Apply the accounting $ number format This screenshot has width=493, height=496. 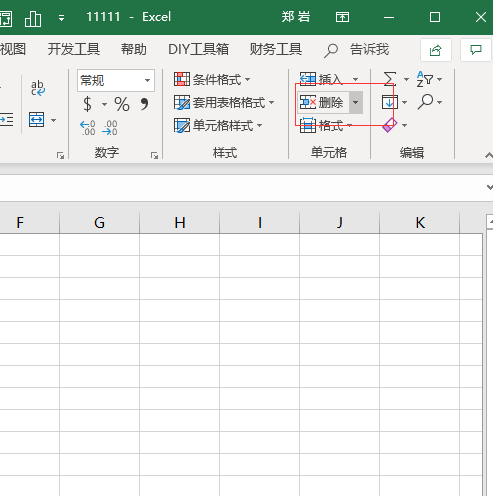coord(87,104)
